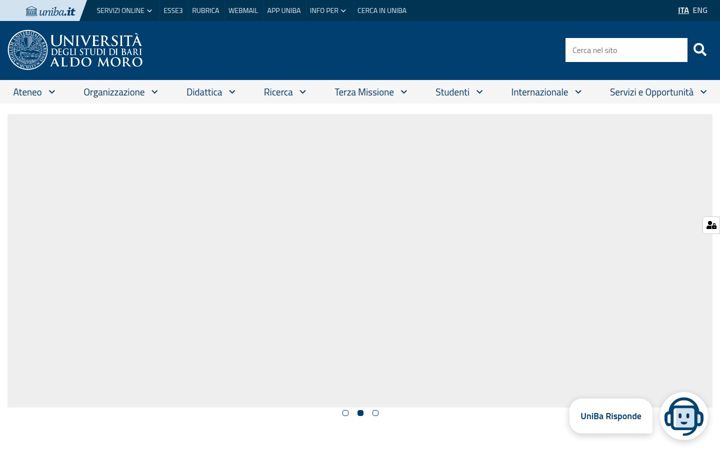Click the Università degli Studi di Bari seal logo
Viewport: 720px width, 450px height.
(28, 50)
